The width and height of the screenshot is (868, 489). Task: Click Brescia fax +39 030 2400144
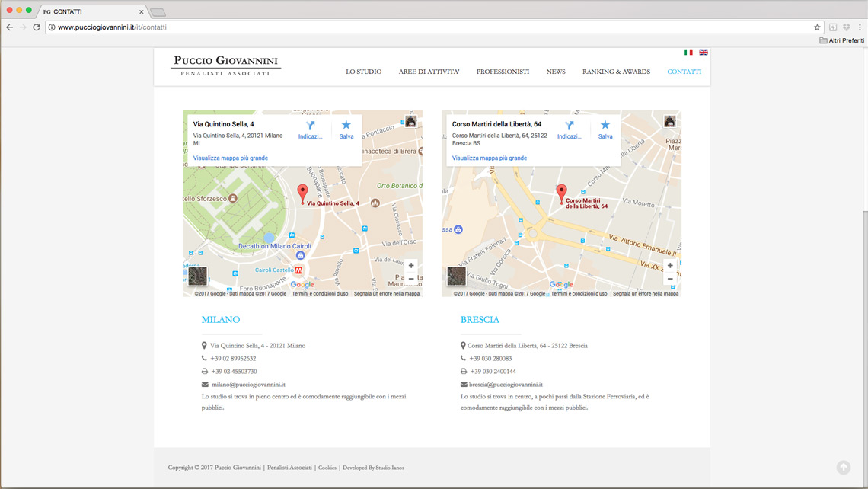(493, 372)
